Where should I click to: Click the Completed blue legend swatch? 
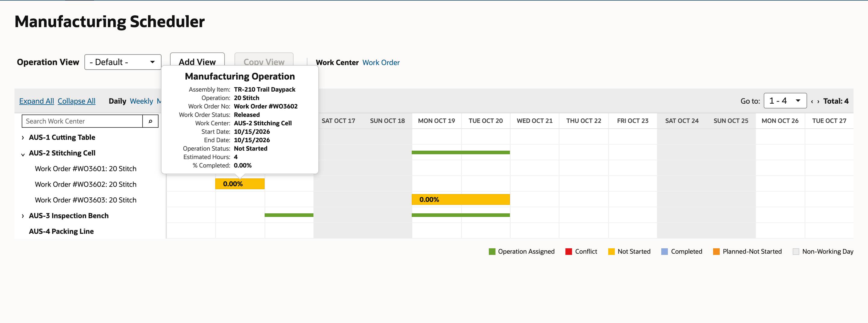pyautogui.click(x=665, y=252)
